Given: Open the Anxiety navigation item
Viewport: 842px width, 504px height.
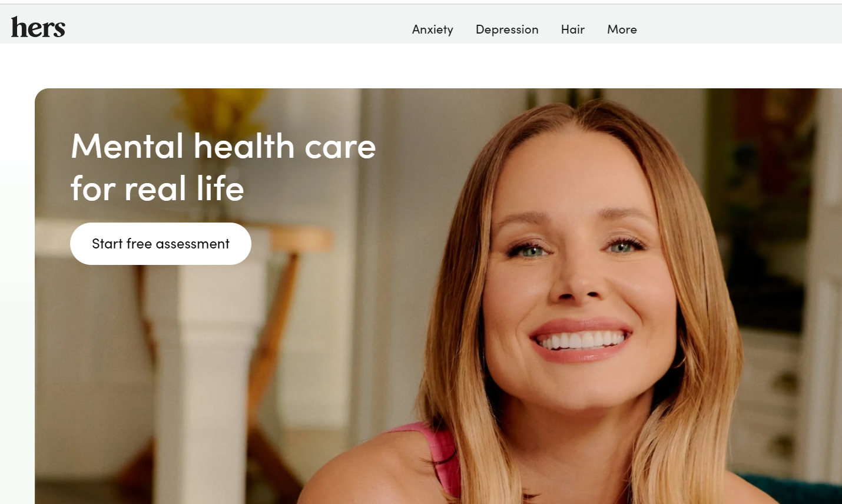Looking at the screenshot, I should [433, 29].
